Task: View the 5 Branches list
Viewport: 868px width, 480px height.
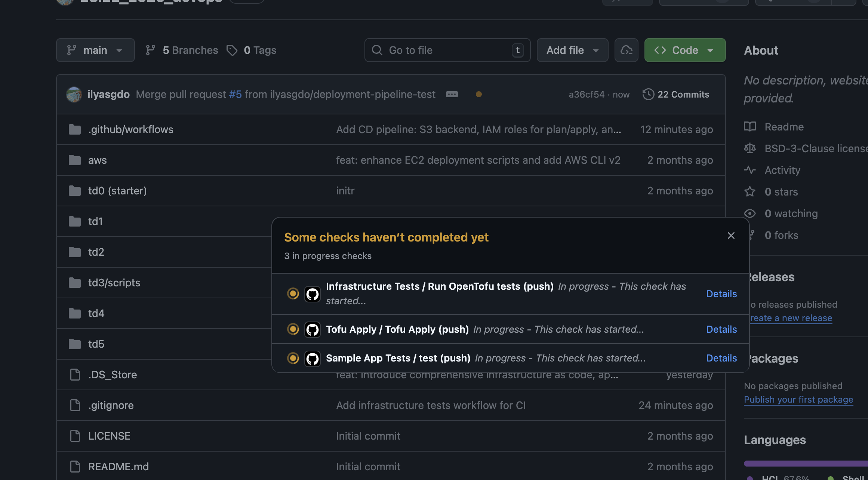Action: (182, 50)
